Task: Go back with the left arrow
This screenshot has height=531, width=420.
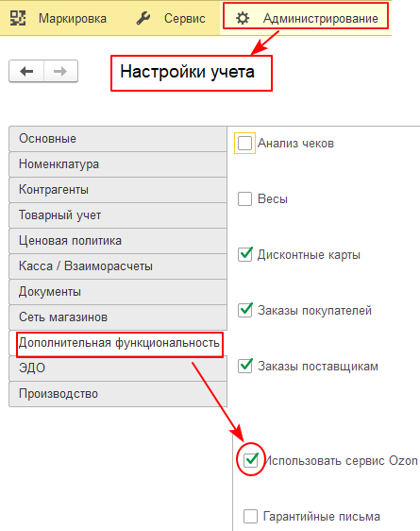Action: (x=26, y=71)
